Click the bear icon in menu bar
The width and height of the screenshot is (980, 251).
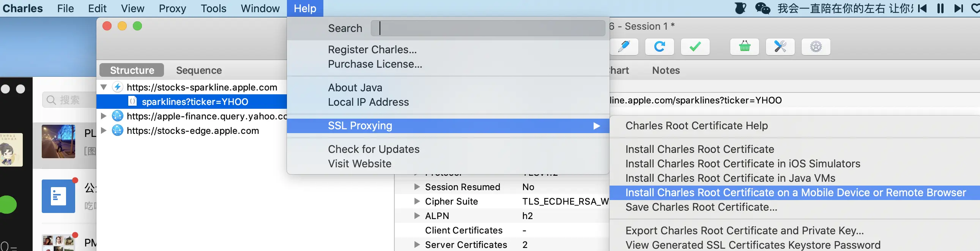[741, 8]
